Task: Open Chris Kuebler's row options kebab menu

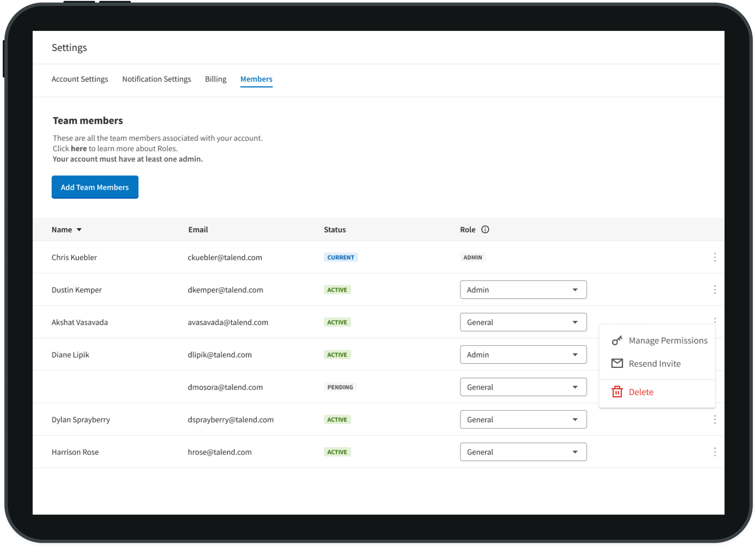Action: pyautogui.click(x=715, y=257)
